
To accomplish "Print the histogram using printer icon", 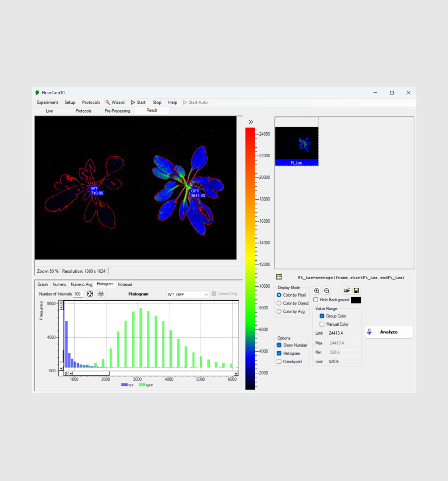I will (x=101, y=294).
